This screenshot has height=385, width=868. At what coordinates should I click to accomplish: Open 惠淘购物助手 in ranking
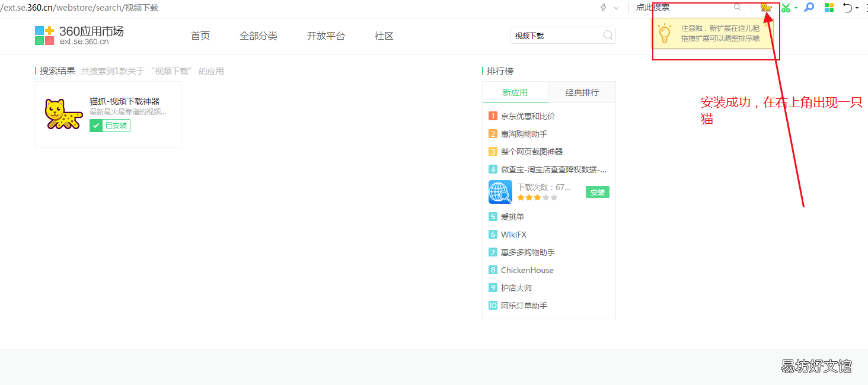(x=524, y=134)
